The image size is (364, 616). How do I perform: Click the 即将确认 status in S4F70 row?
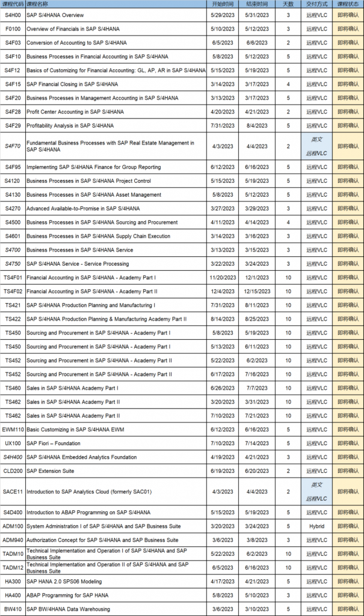pyautogui.click(x=347, y=146)
